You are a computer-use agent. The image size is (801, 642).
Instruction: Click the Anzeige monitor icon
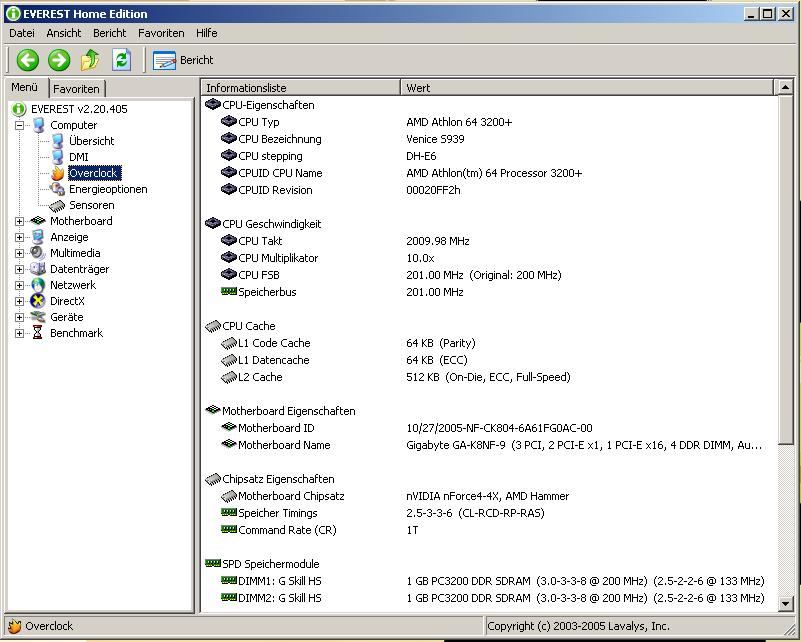[x=38, y=237]
